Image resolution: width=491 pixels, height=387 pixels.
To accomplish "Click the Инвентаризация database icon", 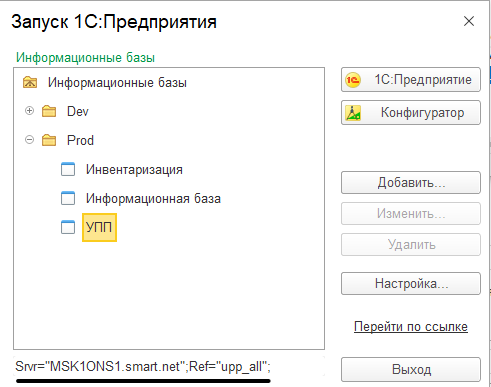I will point(68,169).
